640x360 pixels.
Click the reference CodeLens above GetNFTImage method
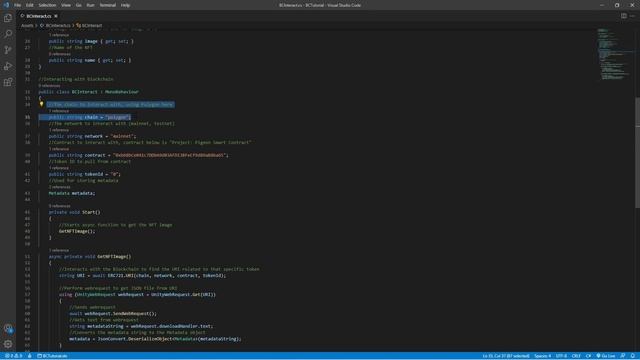click(59, 250)
